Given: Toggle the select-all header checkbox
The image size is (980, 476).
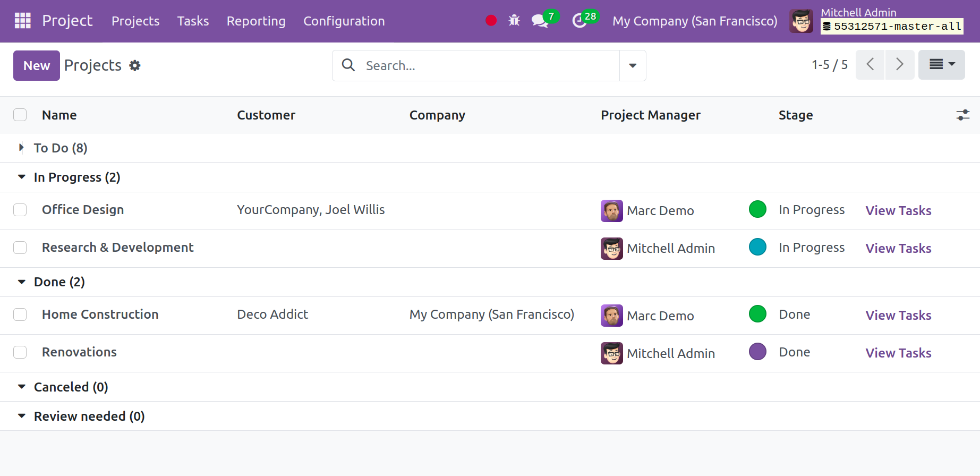Looking at the screenshot, I should [20, 115].
